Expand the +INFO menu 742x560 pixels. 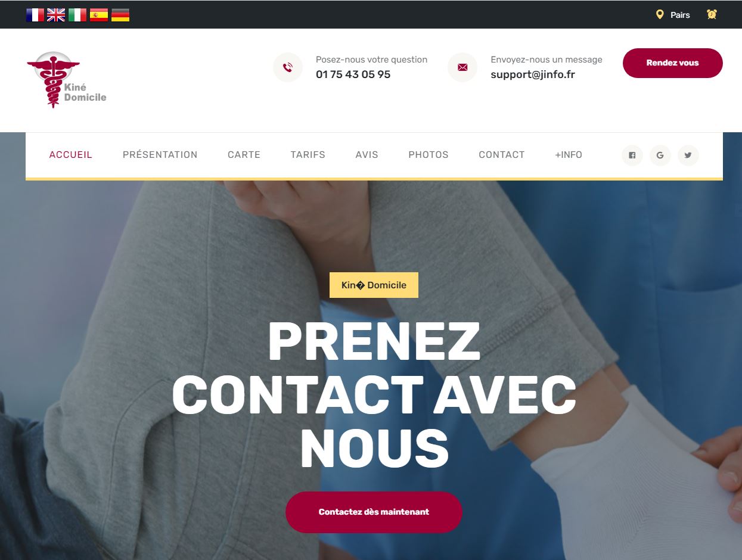coord(569,155)
